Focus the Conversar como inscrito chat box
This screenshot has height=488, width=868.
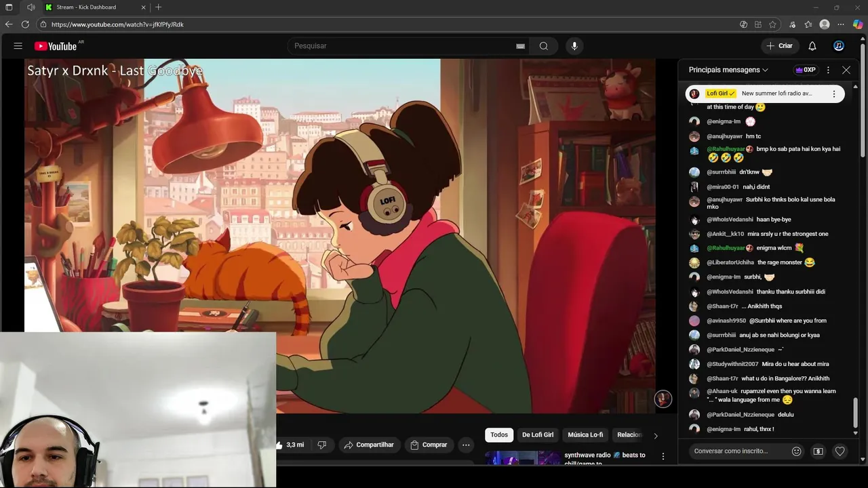pos(738,451)
